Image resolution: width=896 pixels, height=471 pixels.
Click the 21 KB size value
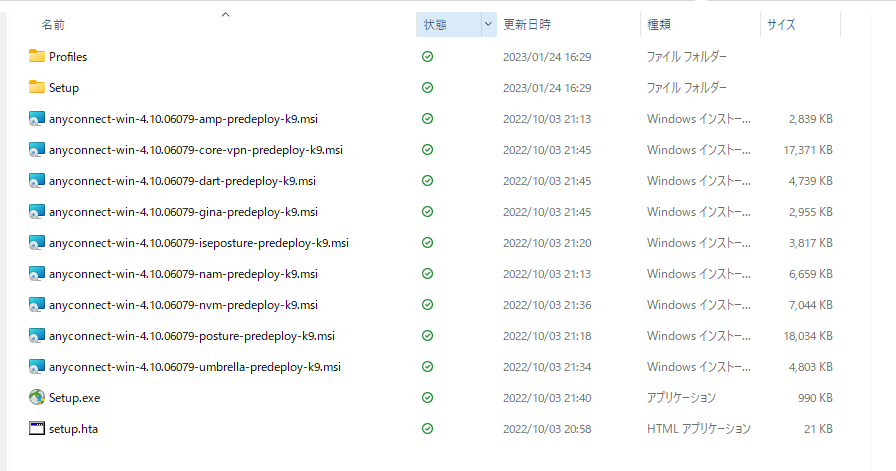click(x=818, y=428)
